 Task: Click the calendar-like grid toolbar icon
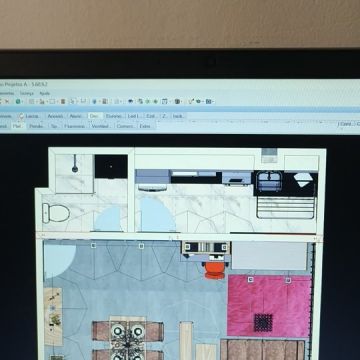(x=164, y=101)
